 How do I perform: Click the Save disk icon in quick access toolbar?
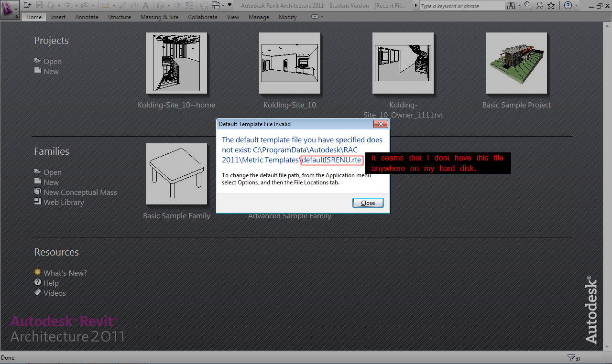(39, 5)
